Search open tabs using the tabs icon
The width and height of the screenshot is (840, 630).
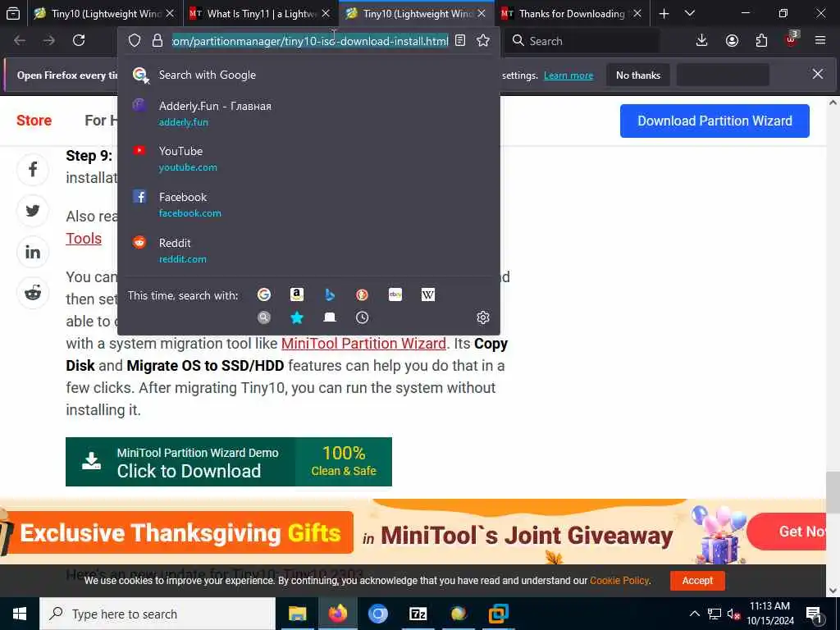pos(330,317)
